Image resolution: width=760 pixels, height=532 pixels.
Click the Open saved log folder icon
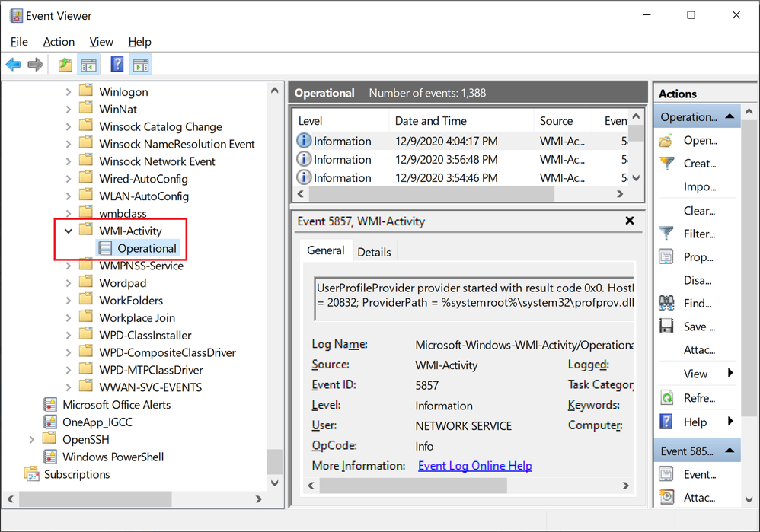coord(666,141)
